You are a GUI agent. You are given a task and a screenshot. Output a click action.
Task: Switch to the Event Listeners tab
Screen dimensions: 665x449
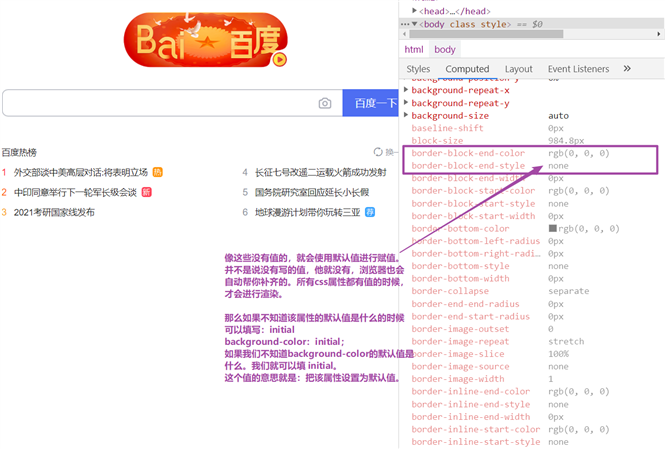click(x=578, y=69)
